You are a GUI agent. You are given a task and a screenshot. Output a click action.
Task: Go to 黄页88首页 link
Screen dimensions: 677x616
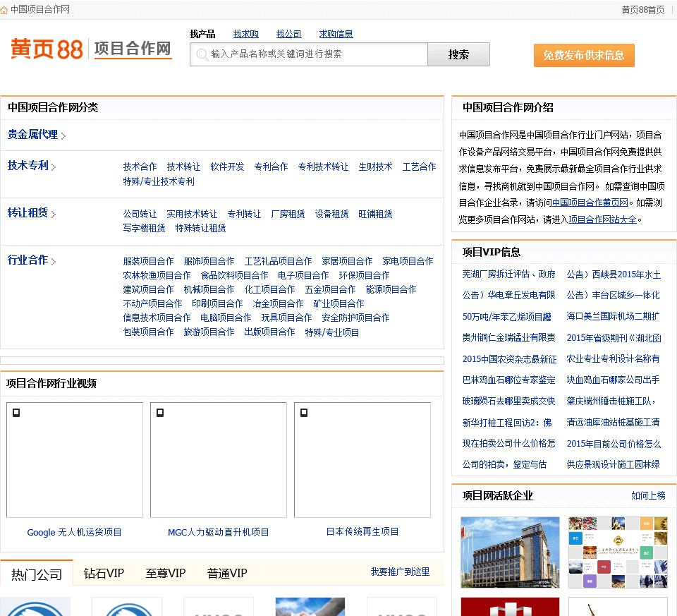642,10
